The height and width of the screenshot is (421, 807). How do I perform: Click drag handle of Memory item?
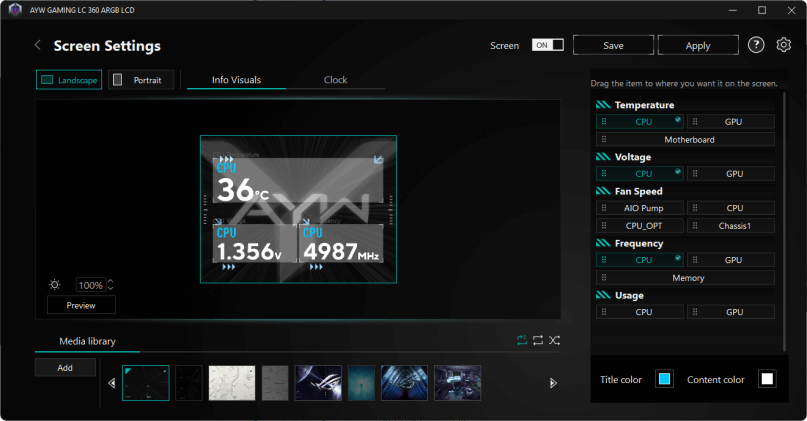tap(604, 277)
